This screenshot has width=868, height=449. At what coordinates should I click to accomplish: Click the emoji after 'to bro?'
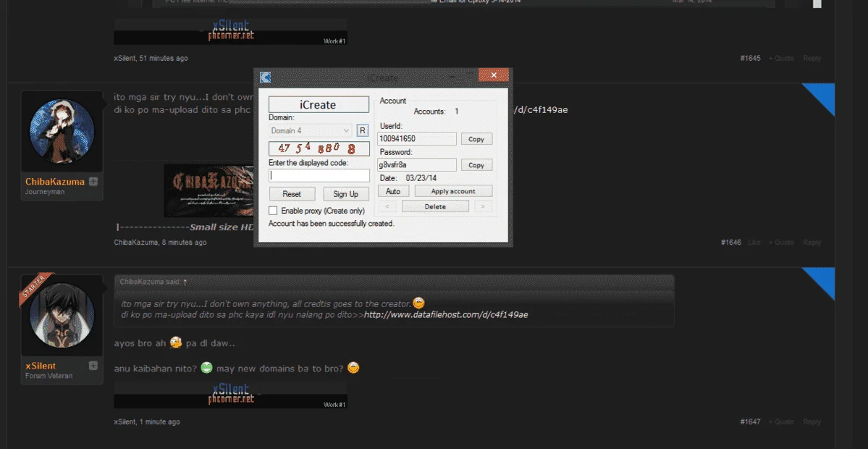[353, 368]
